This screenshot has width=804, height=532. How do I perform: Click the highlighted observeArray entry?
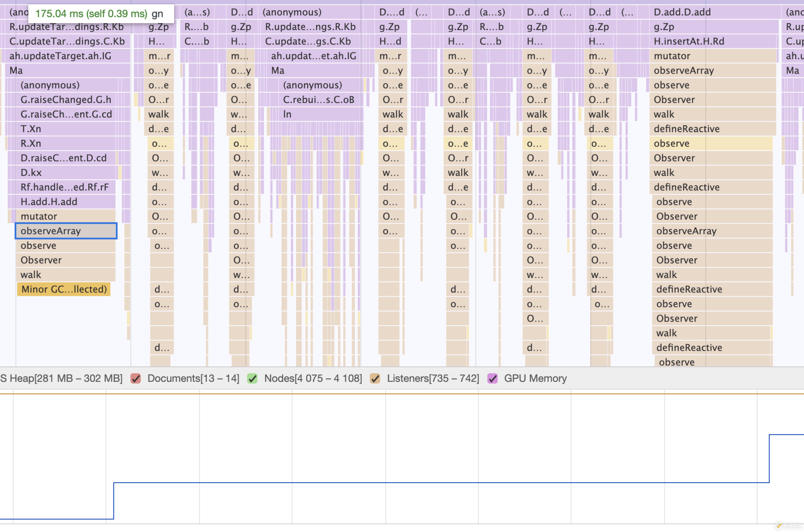[x=66, y=231]
